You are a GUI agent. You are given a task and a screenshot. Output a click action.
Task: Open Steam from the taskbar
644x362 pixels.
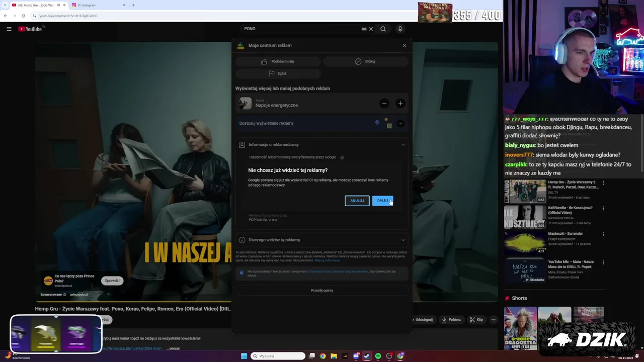pyautogui.click(x=367, y=356)
